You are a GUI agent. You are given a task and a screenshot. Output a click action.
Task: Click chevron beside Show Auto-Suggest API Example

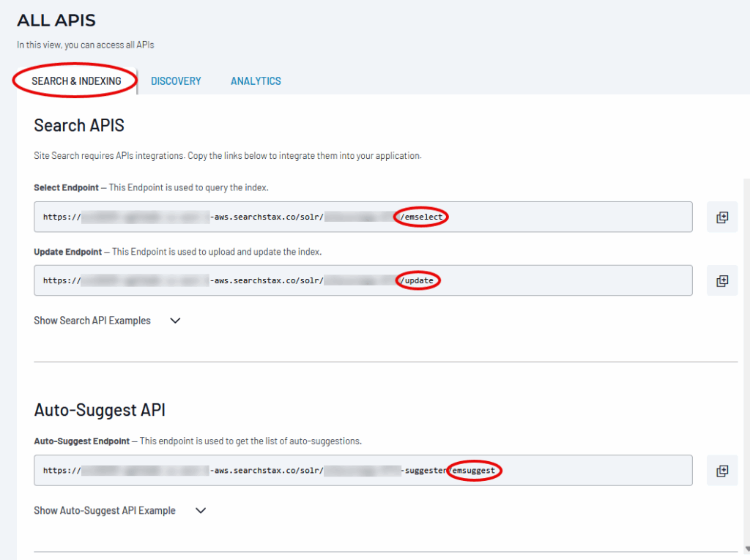pyautogui.click(x=201, y=511)
